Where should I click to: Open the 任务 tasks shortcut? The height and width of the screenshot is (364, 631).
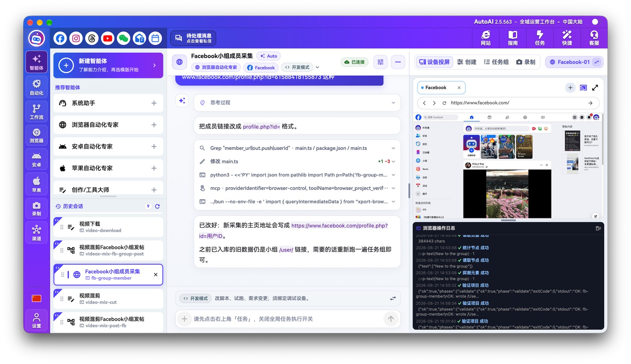click(540, 38)
